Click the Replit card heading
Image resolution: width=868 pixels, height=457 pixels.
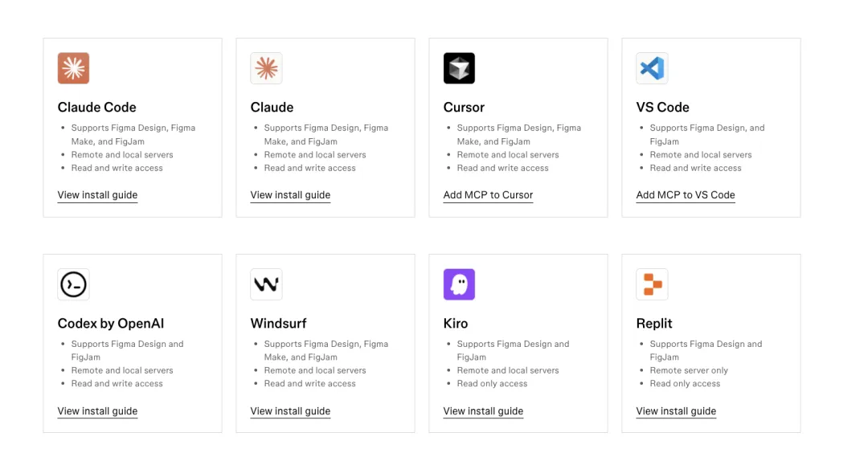[654, 324]
